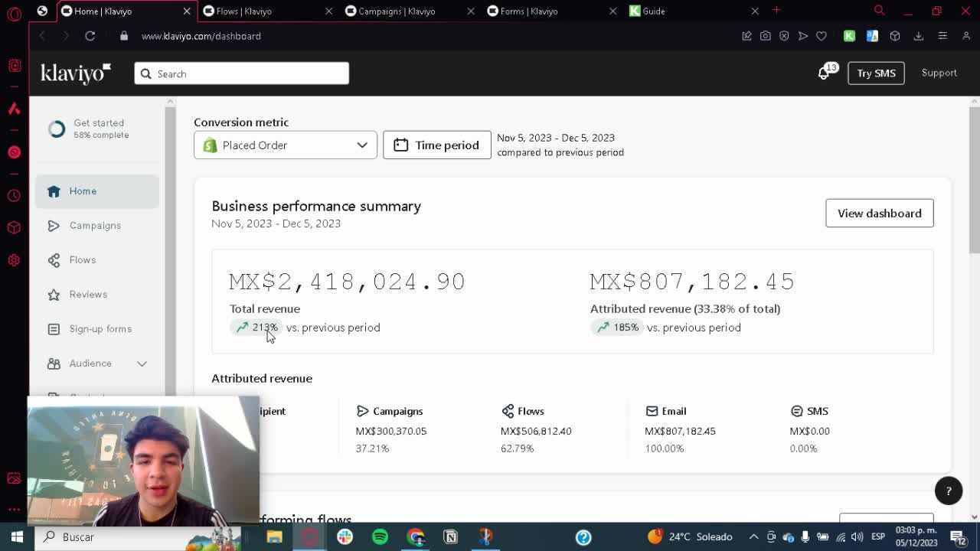The height and width of the screenshot is (551, 980).
Task: Click the notifications bell icon
Action: point(824,73)
